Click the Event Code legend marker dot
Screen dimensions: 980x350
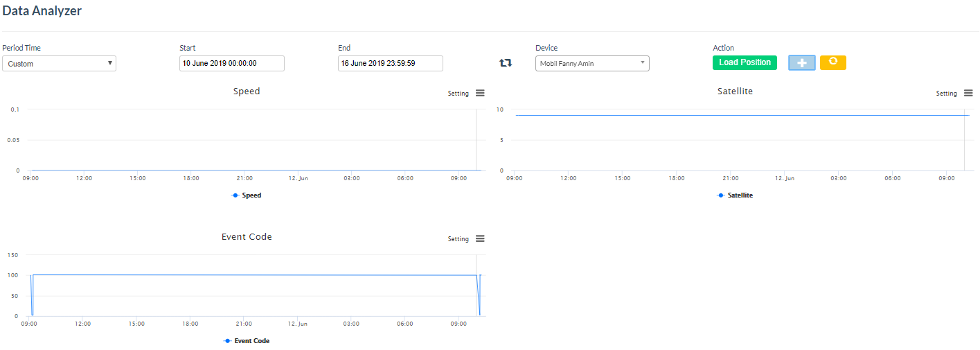click(228, 341)
